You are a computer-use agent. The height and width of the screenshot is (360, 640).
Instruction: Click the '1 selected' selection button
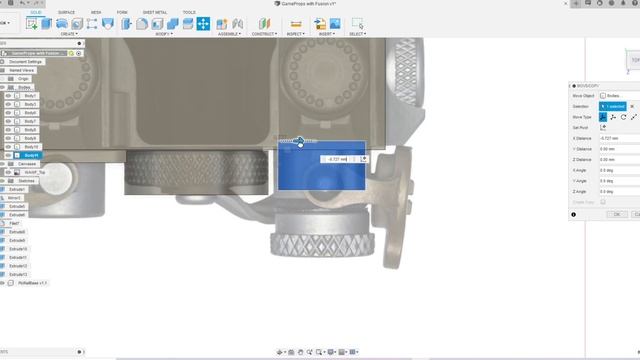point(613,107)
